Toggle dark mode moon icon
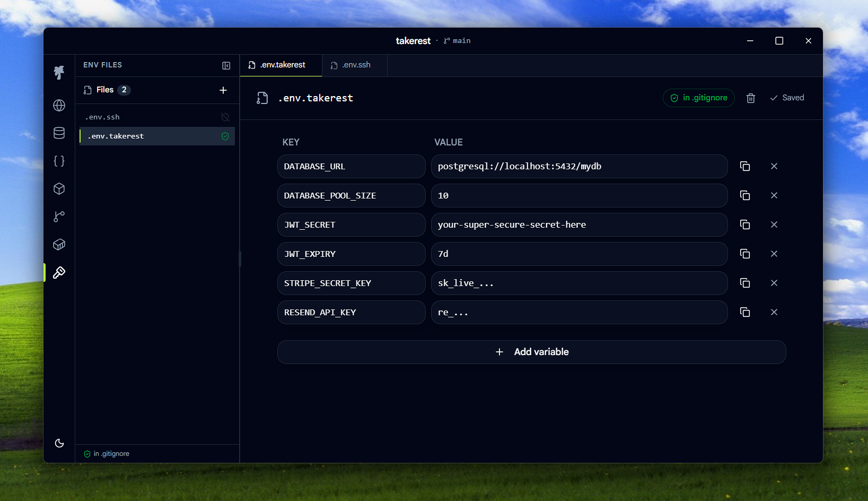The image size is (868, 501). [x=59, y=443]
